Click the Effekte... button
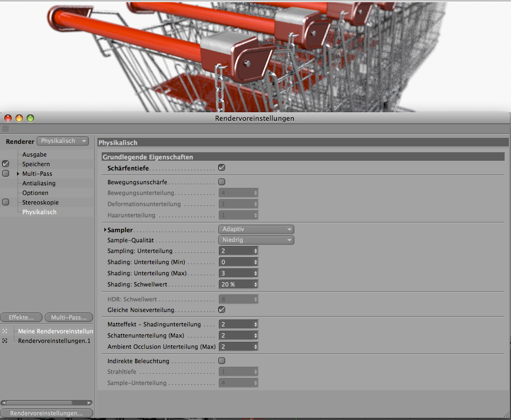Image resolution: width=511 pixels, height=420 pixels. (21, 317)
